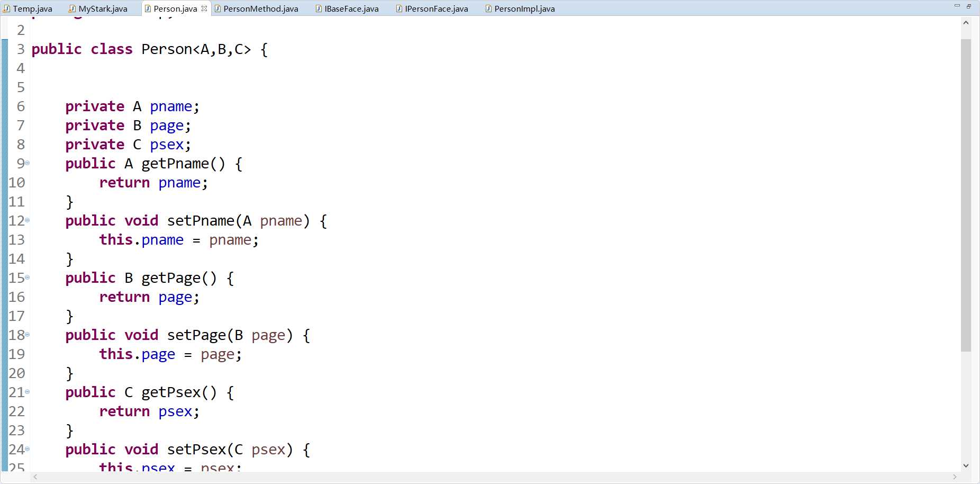This screenshot has width=980, height=484.
Task: Collapse the setPname method fold at line 12
Action: (28, 220)
